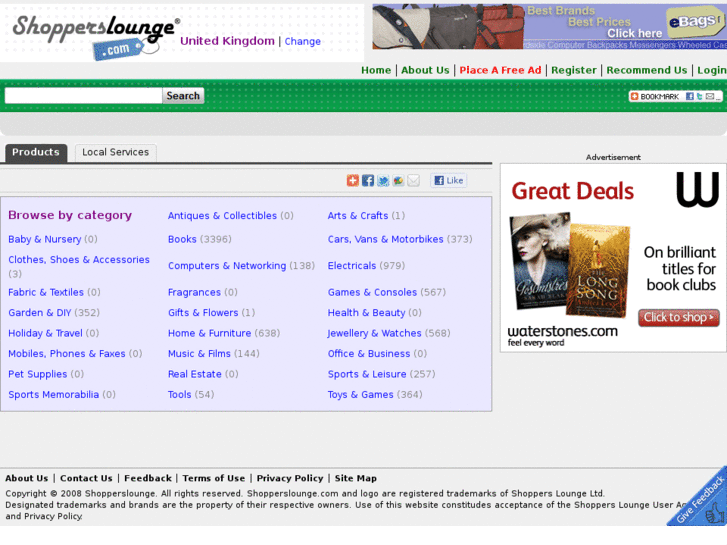Viewport: 727px width, 545px height.
Task: Open Games & Consoles category
Action: pyautogui.click(x=372, y=292)
